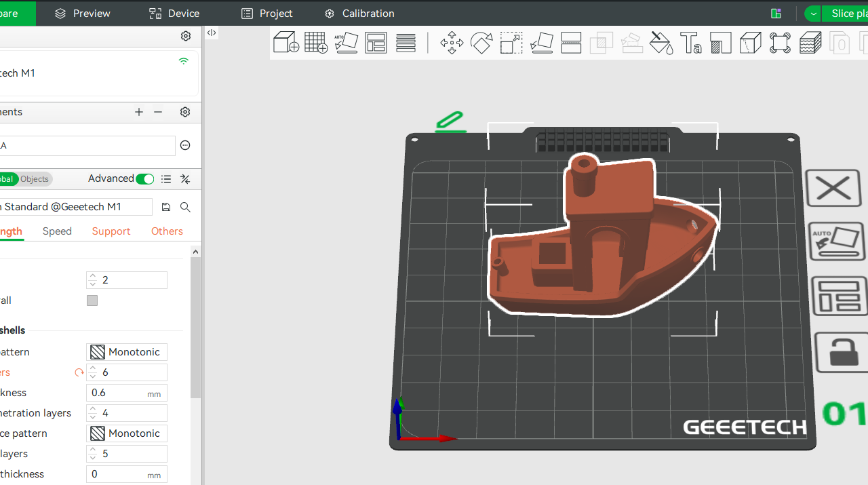Select the Scale tool
868x485 pixels.
tap(511, 43)
